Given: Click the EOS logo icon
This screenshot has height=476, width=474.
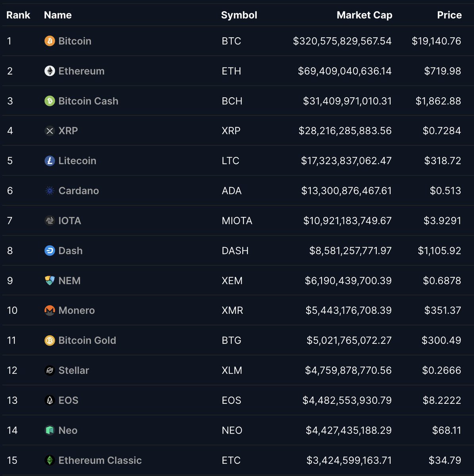Looking at the screenshot, I should point(50,400).
